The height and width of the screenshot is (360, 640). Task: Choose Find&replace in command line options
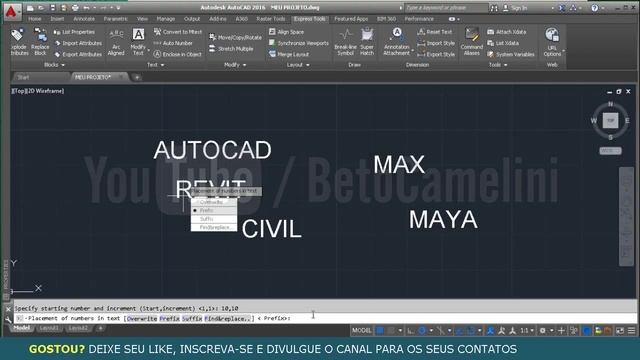(x=228, y=318)
